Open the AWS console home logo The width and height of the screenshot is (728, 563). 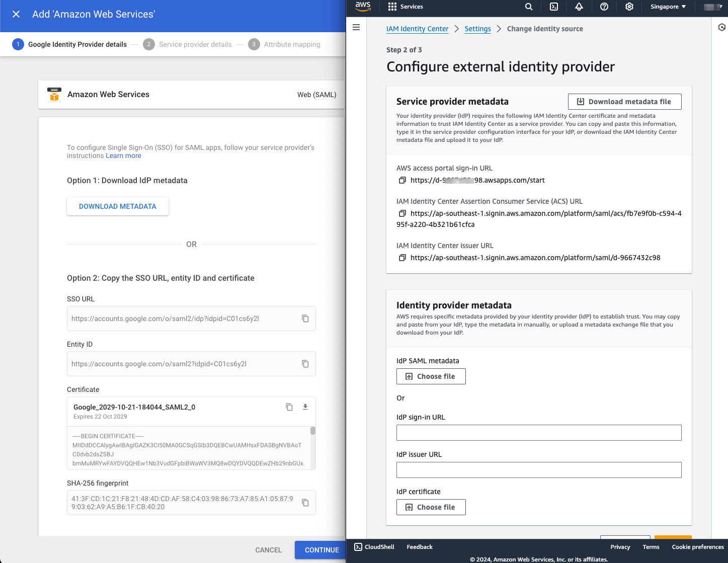363,7
